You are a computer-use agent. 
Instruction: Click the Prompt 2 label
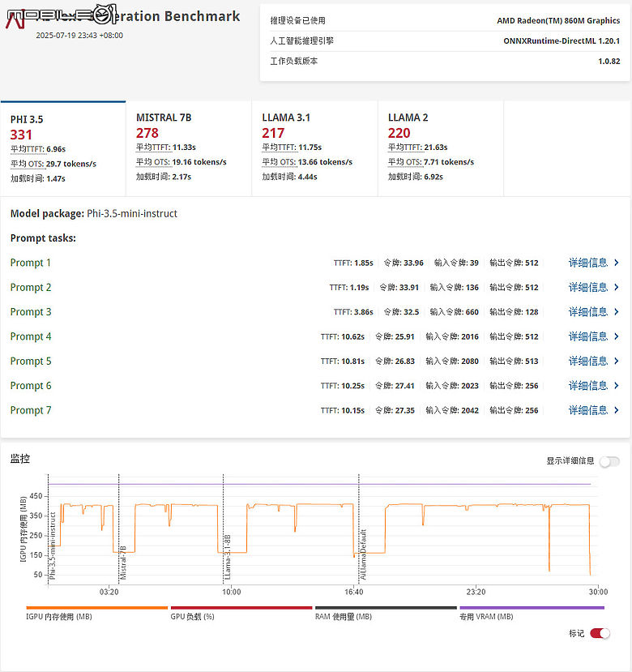(31, 287)
